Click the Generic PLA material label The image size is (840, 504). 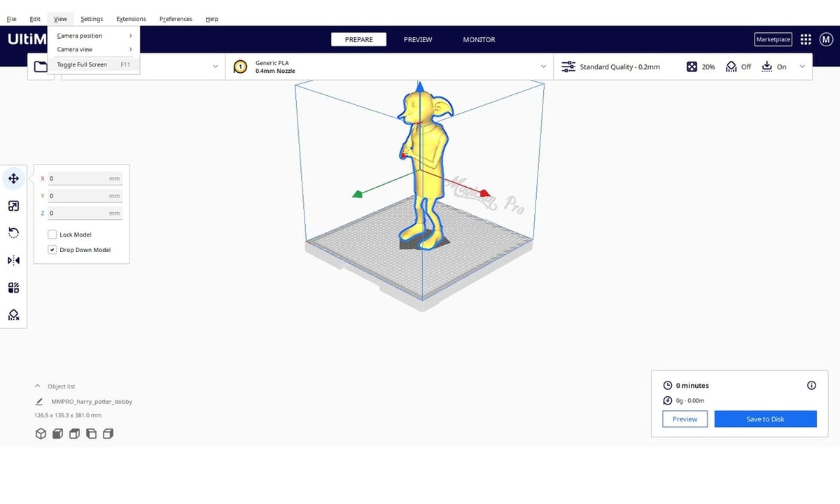pyautogui.click(x=272, y=63)
